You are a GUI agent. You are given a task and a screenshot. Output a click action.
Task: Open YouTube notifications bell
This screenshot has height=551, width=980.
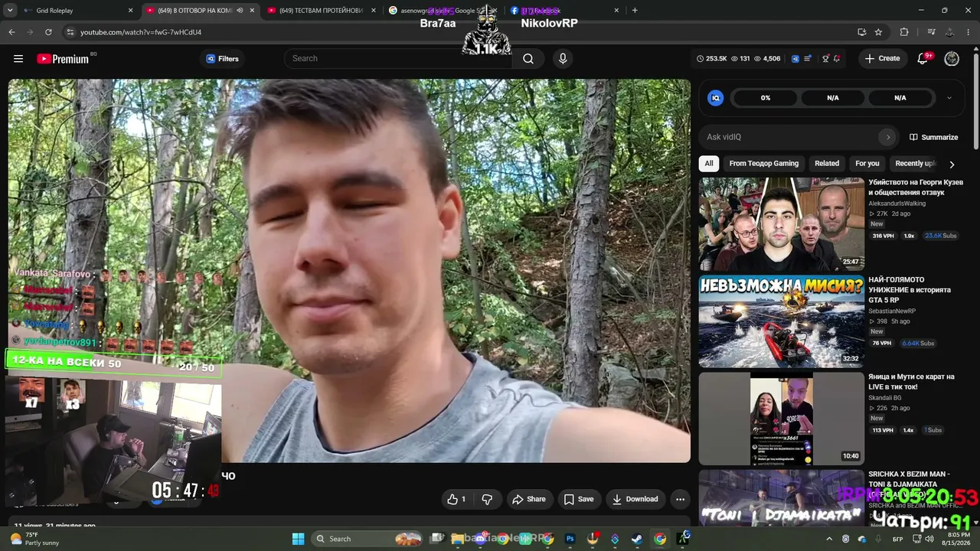click(x=923, y=59)
